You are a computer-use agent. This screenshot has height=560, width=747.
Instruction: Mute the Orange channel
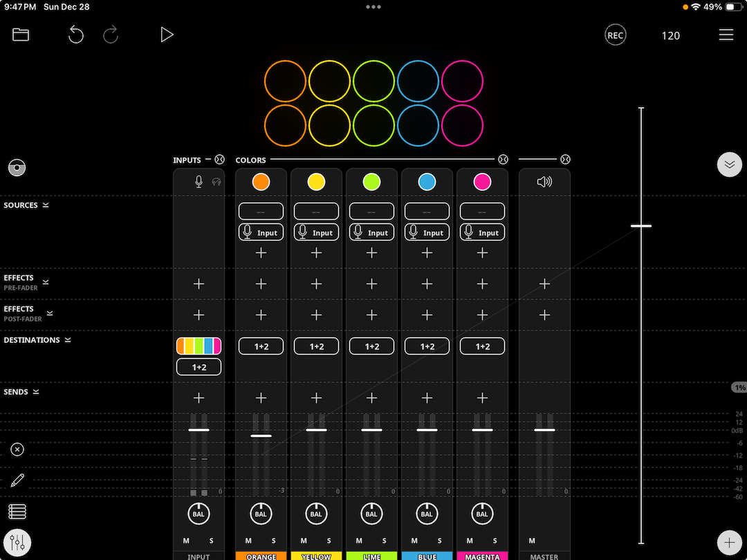point(248,541)
